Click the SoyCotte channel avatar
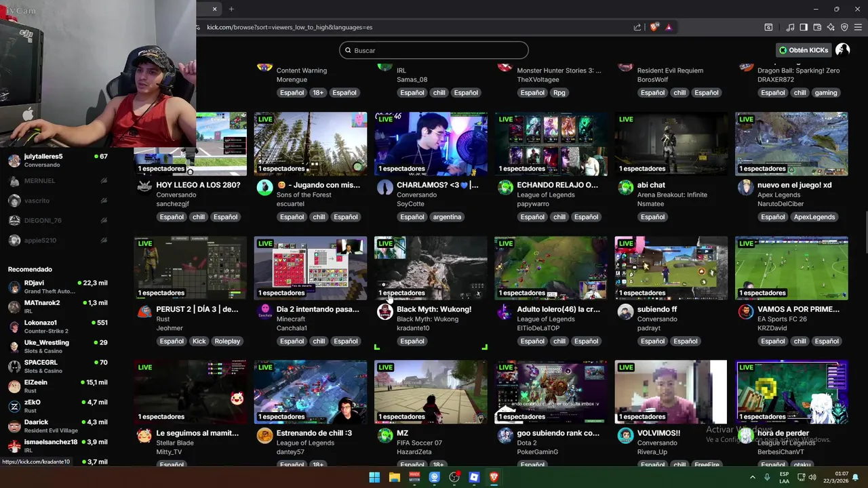 point(385,188)
